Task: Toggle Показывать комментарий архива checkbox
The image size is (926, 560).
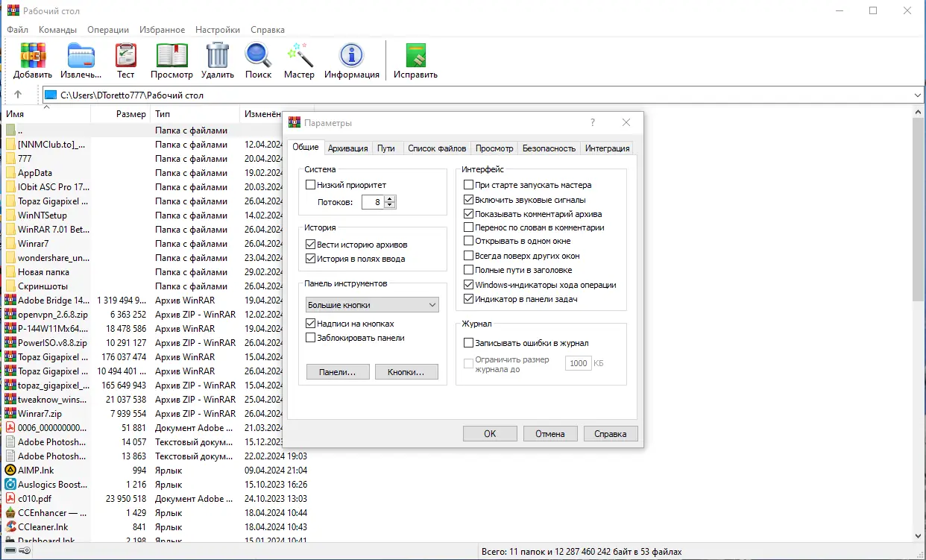Action: click(468, 214)
